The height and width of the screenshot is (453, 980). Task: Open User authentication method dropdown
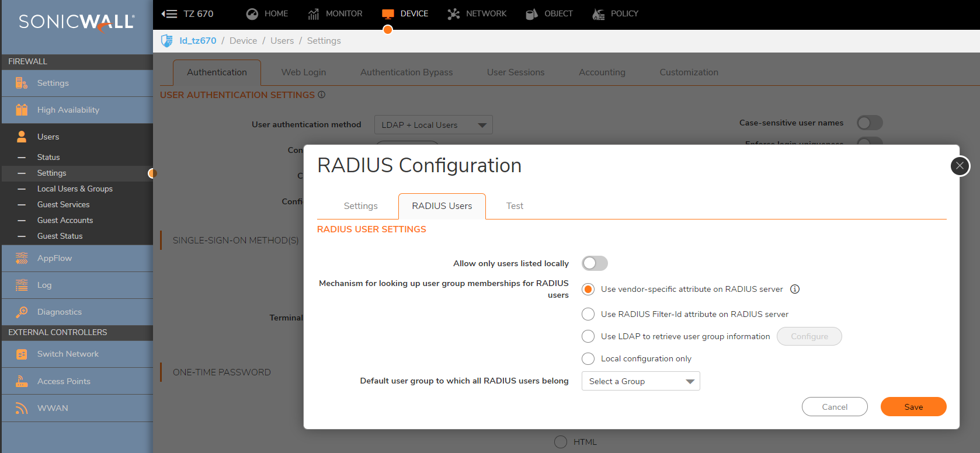433,125
